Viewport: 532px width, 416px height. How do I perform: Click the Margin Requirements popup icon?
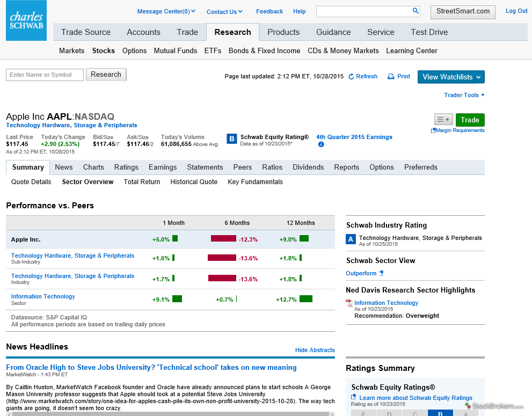click(433, 130)
